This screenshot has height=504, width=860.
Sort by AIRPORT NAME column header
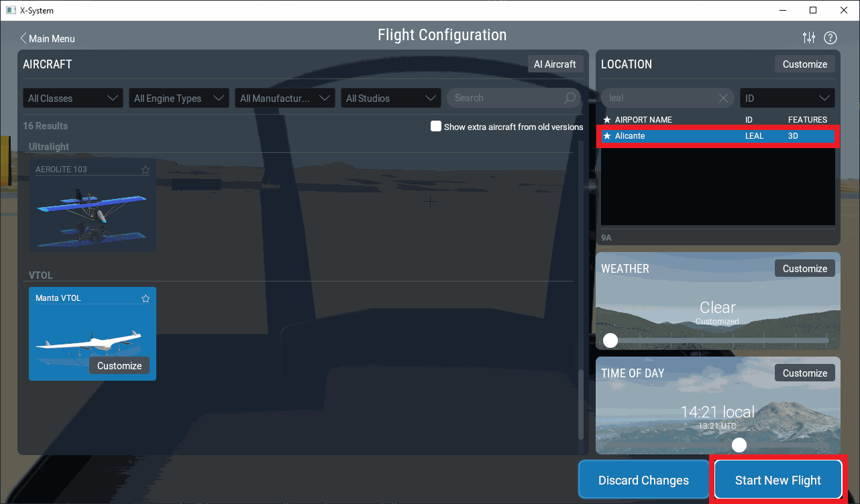(643, 120)
